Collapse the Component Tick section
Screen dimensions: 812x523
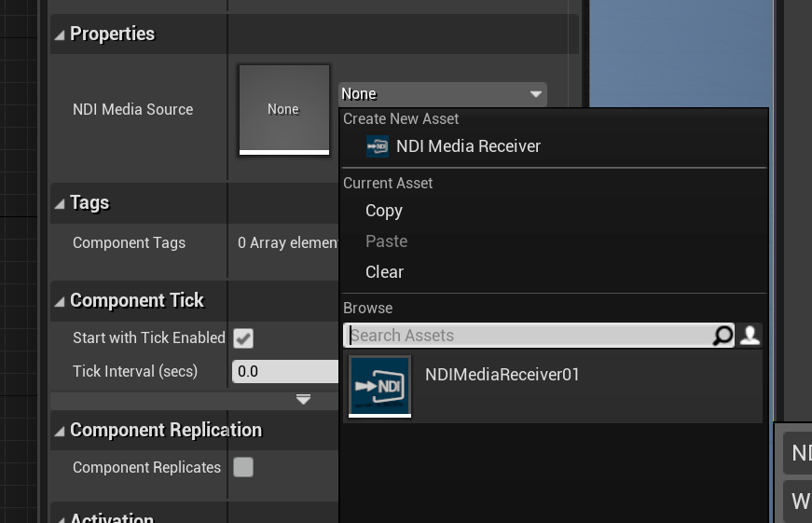coord(60,301)
